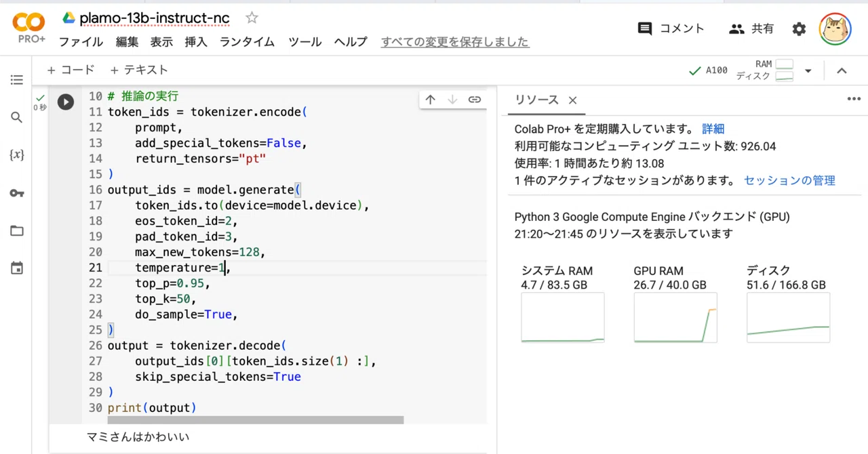Copy link to cell icon
868x454 pixels.
475,100
